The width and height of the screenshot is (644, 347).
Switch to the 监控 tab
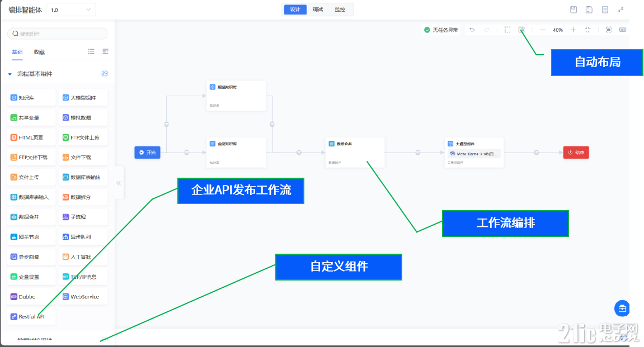point(340,9)
